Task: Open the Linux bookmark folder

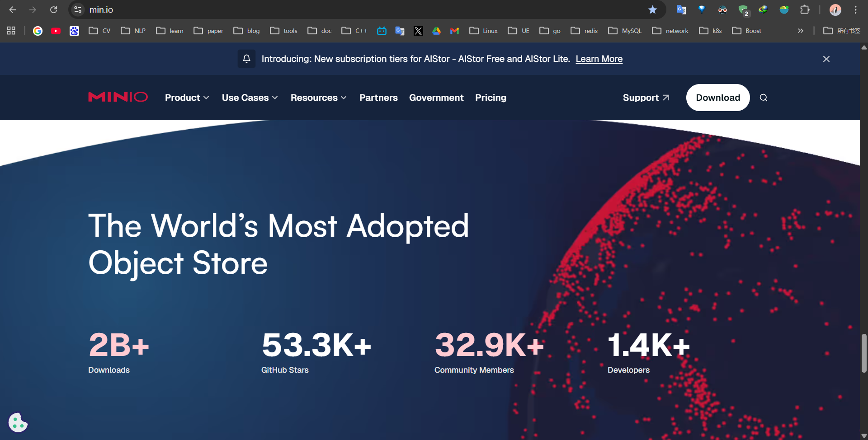Action: tap(484, 31)
